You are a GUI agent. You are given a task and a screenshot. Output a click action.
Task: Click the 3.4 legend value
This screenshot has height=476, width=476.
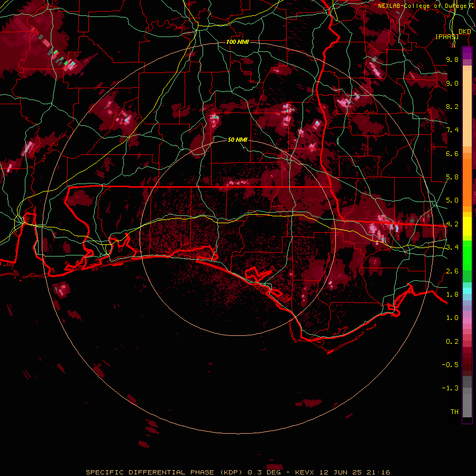[x=452, y=248]
